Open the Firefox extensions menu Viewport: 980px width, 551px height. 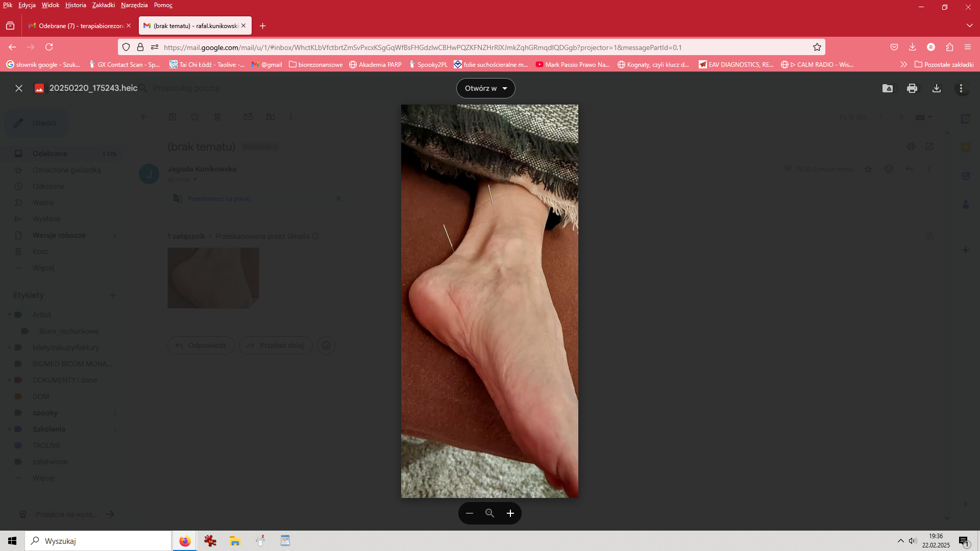point(949,47)
